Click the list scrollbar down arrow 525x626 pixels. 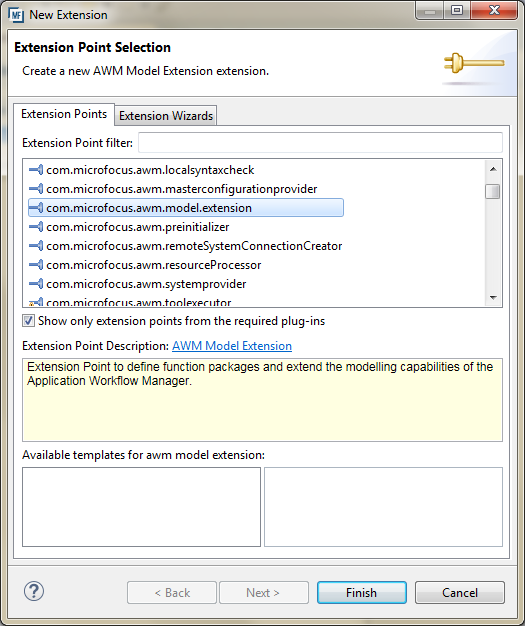coord(493,298)
